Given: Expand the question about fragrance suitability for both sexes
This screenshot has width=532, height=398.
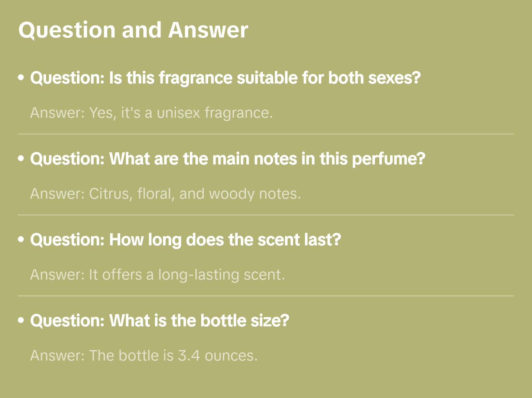Looking at the screenshot, I should 225,78.
